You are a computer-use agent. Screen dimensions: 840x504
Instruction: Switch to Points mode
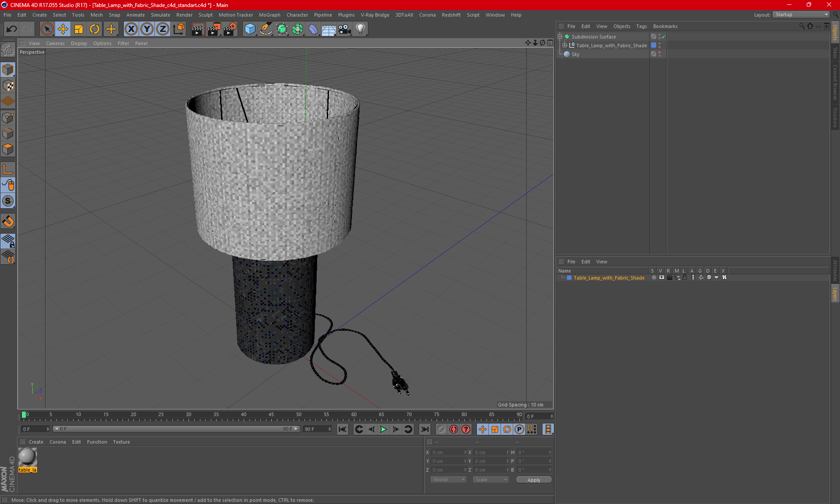pos(8,118)
